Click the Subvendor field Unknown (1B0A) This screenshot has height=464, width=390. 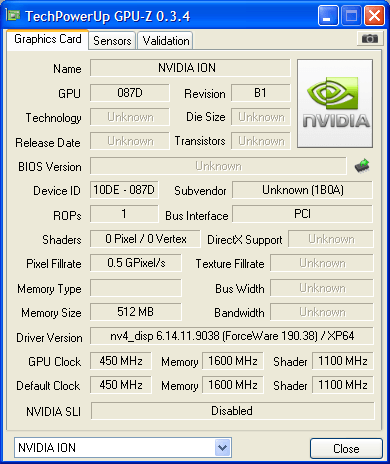pos(303,190)
